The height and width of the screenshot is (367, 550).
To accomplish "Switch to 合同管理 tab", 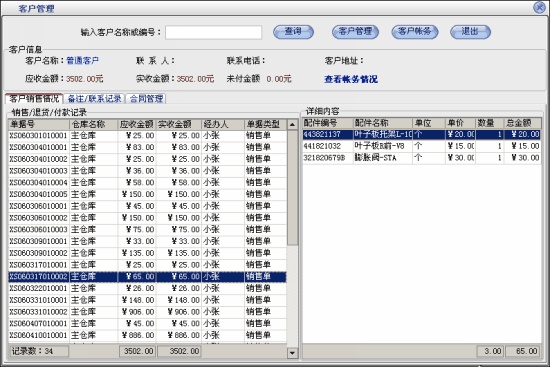I will coord(146,99).
